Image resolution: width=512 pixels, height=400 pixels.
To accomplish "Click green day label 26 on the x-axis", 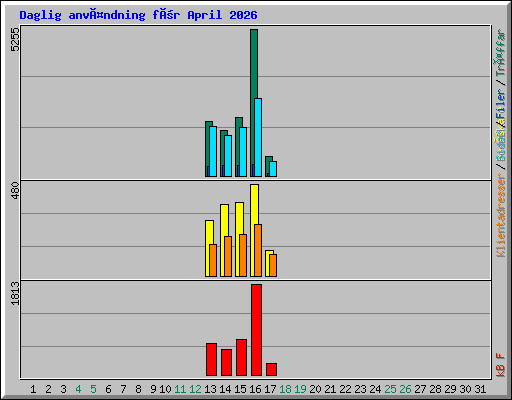I will [x=405, y=389].
